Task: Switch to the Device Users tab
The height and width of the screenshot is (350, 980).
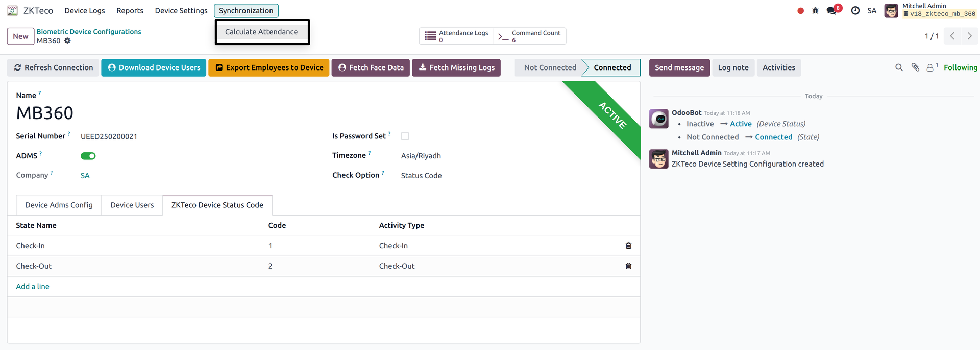Action: coord(132,205)
